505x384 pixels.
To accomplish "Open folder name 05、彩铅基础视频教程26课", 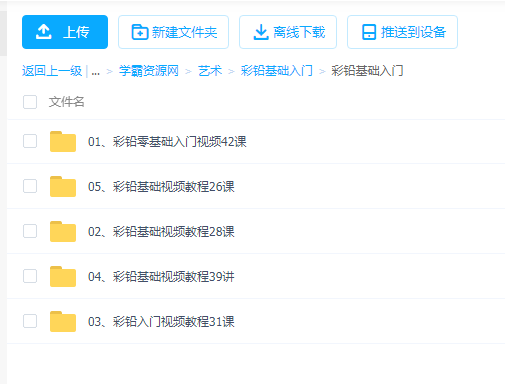I will point(161,187).
